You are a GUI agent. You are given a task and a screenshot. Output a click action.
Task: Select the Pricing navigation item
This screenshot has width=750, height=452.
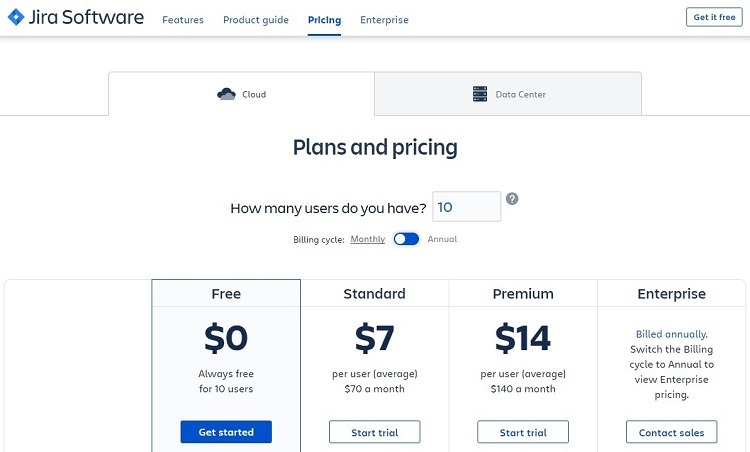pos(324,20)
